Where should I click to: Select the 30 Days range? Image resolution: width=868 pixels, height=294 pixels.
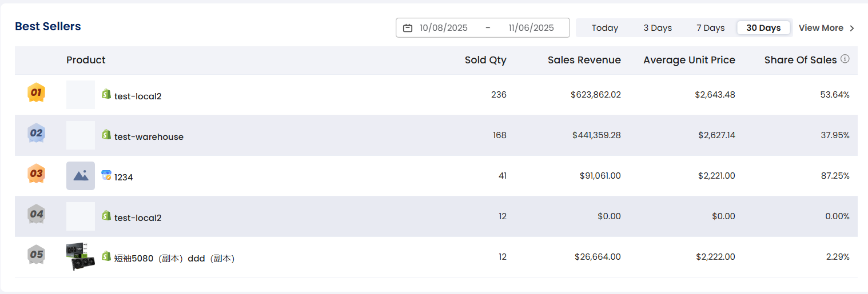click(x=763, y=28)
